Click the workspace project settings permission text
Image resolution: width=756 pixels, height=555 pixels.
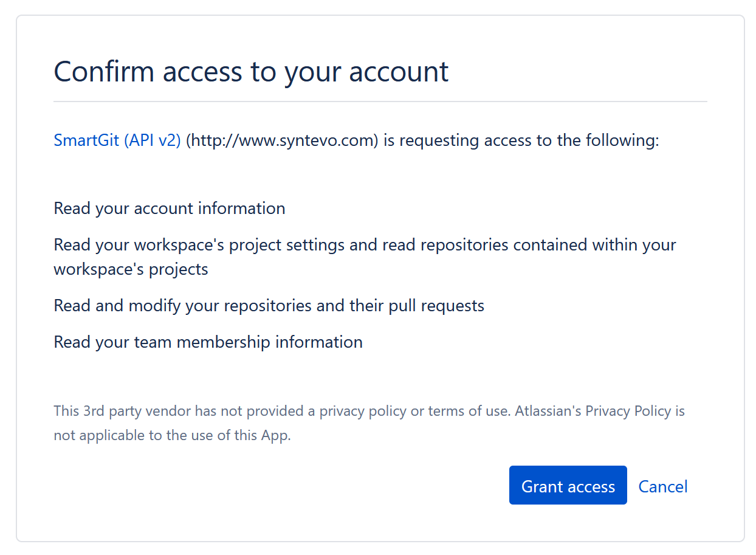point(365,245)
